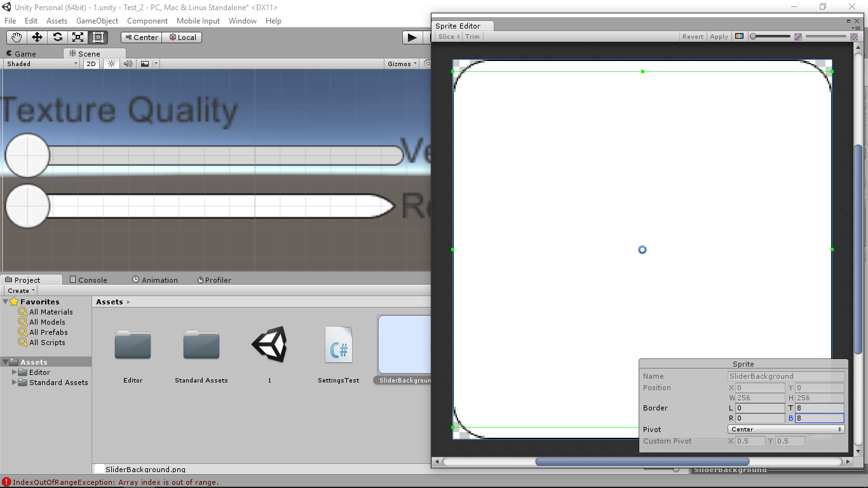Select All Prefabs saved search
The height and width of the screenshot is (488, 868).
coord(48,332)
